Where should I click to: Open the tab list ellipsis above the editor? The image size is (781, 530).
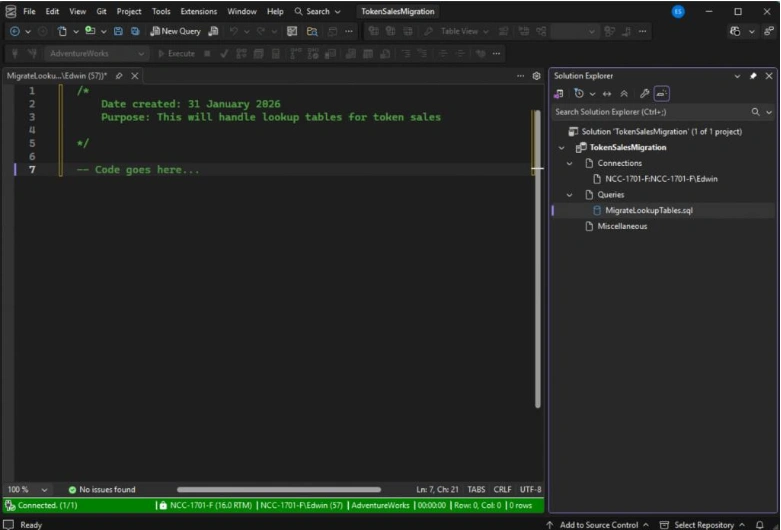click(521, 76)
